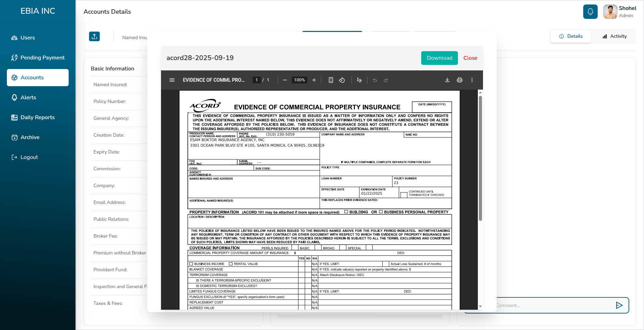The image size is (644, 330).
Task: Click Logout in the sidebar
Action: tap(38, 157)
